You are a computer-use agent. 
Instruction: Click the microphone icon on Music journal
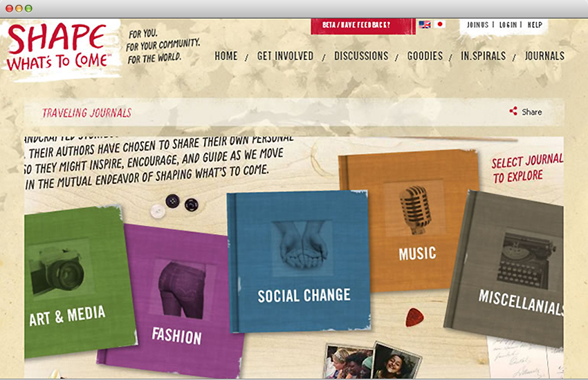[x=414, y=209]
